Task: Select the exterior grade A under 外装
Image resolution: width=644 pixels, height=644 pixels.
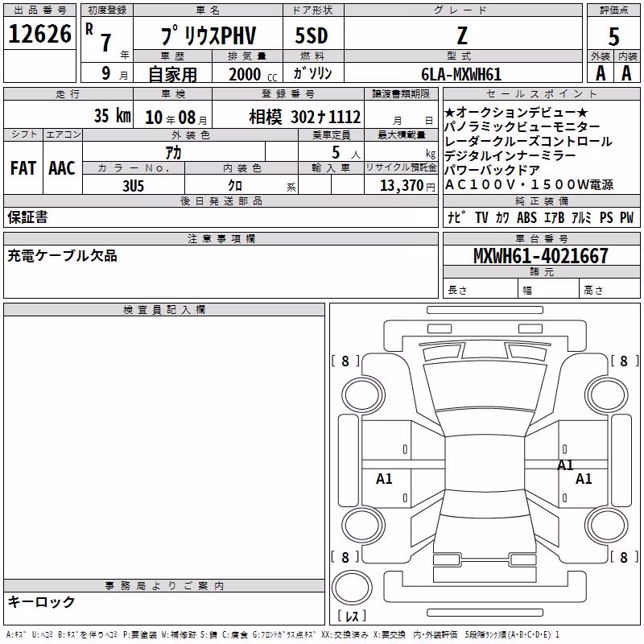Action: click(601, 73)
